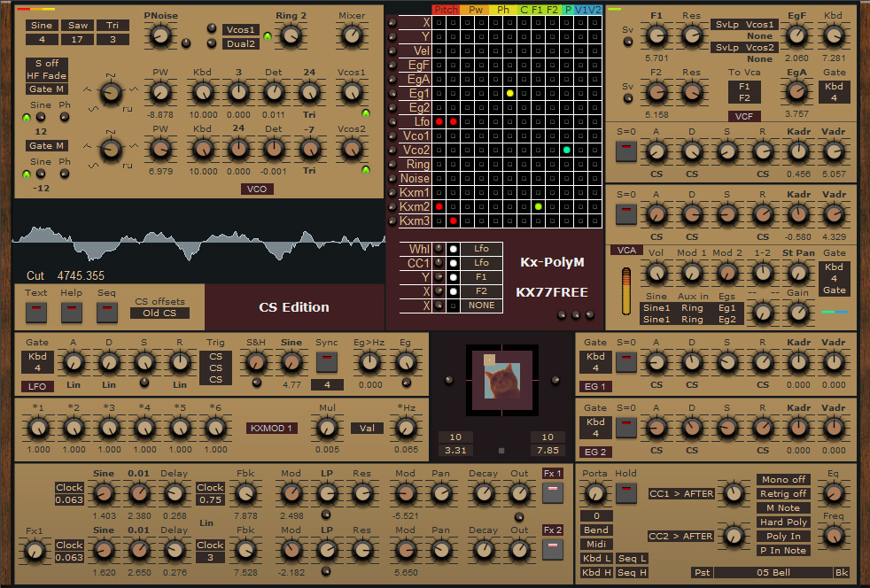Open the Old CS offsets selector
This screenshot has height=588, width=870.
159,313
